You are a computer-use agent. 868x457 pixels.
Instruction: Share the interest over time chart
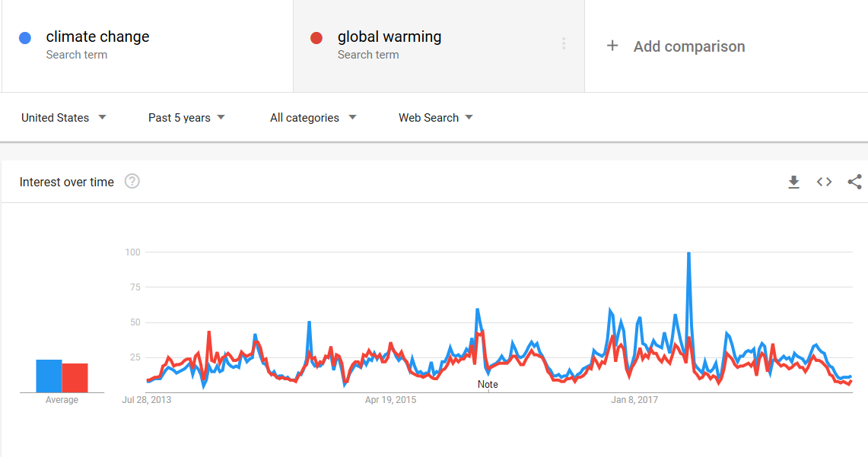pyautogui.click(x=854, y=182)
